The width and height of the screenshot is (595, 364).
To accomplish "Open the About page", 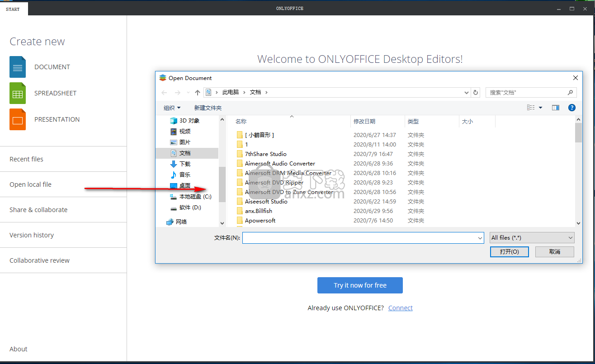I will pyautogui.click(x=19, y=349).
